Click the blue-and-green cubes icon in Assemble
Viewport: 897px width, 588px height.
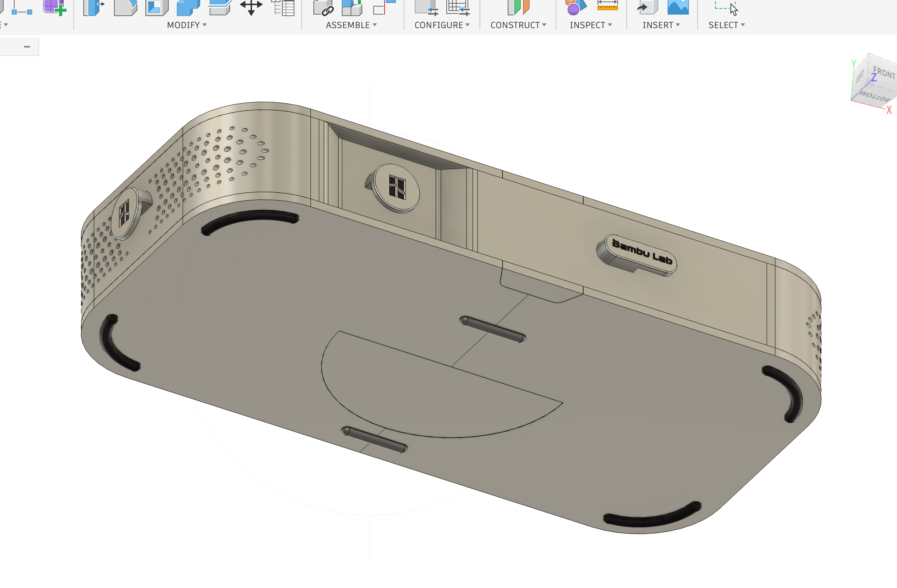[352, 8]
